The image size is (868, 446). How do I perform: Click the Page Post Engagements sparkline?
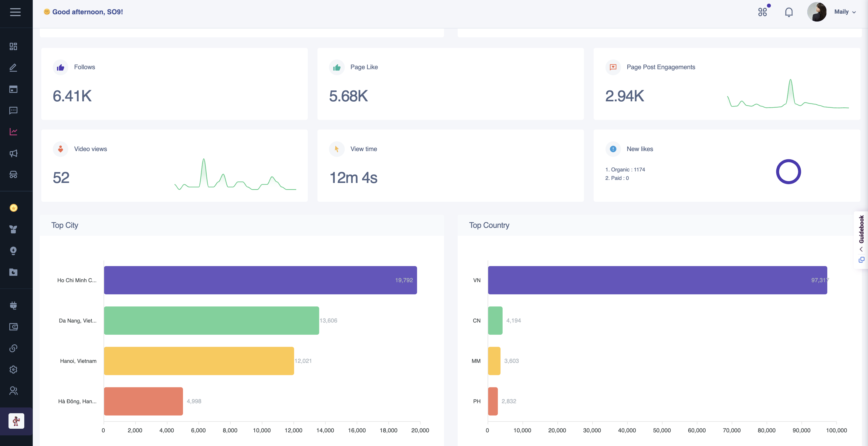tap(788, 94)
